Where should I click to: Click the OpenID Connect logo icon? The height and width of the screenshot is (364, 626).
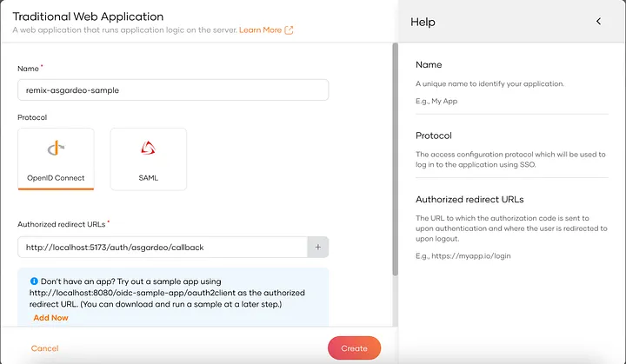click(x=56, y=148)
